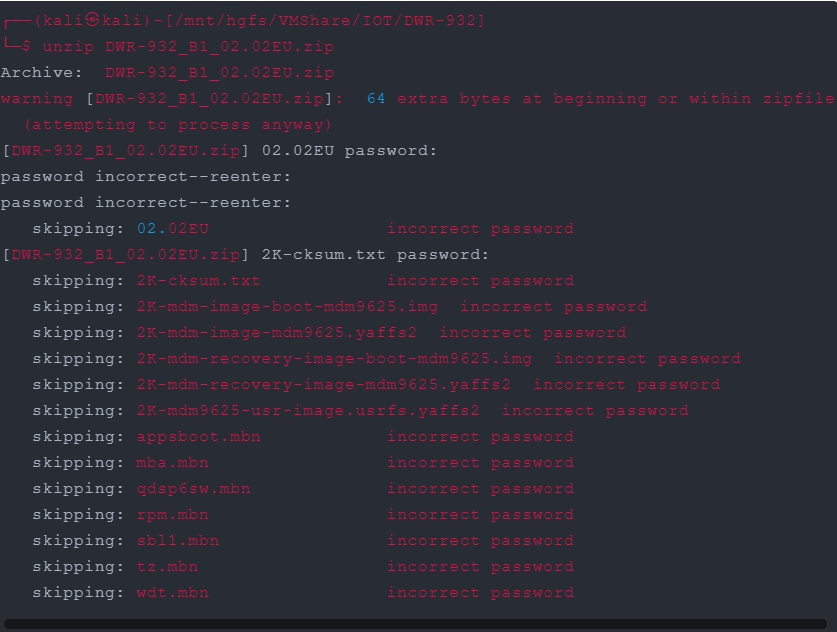The image size is (837, 632).
Task: Click the mba.mbn file name
Action: 172,463
